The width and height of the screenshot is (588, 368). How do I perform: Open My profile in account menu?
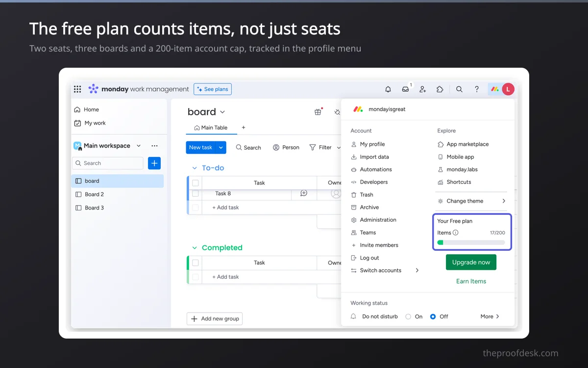368,144
